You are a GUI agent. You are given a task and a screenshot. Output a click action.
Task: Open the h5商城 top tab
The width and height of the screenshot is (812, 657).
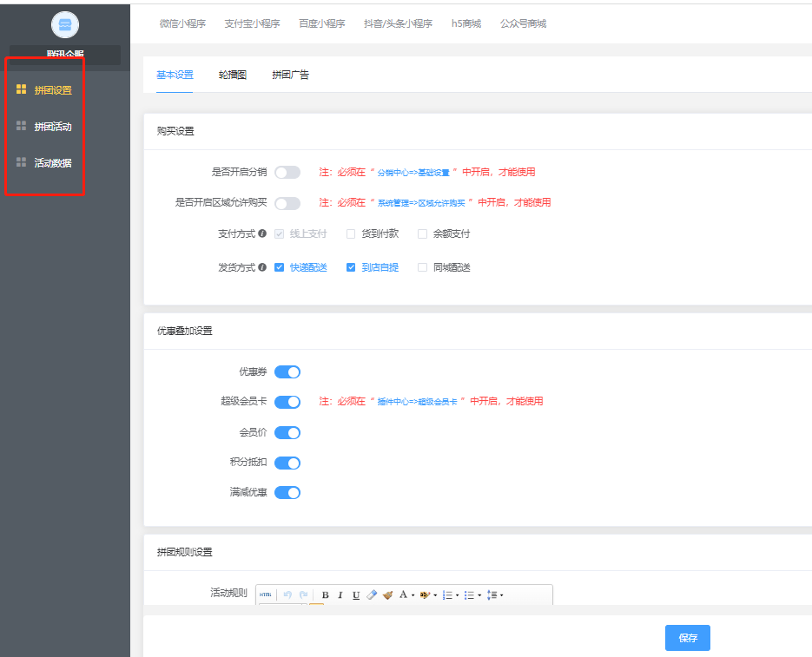[466, 23]
